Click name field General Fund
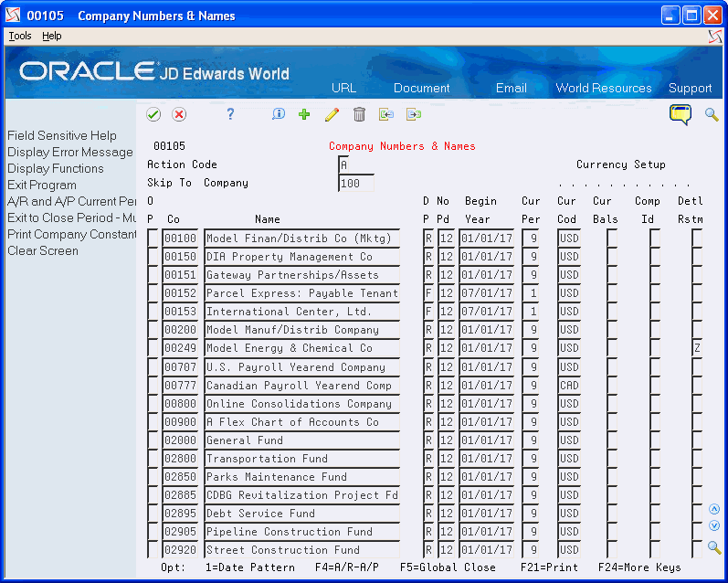Screen dimensions: 728x583 [x=301, y=440]
